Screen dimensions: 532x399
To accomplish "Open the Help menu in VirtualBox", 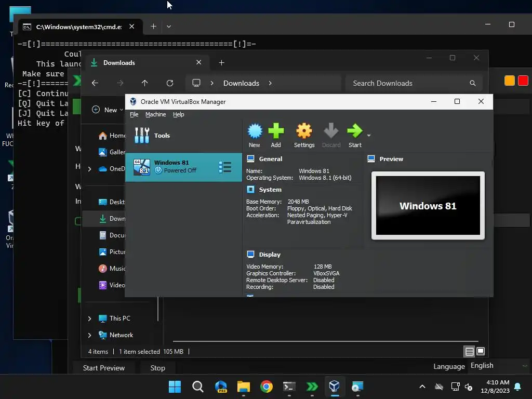I will pyautogui.click(x=179, y=114).
